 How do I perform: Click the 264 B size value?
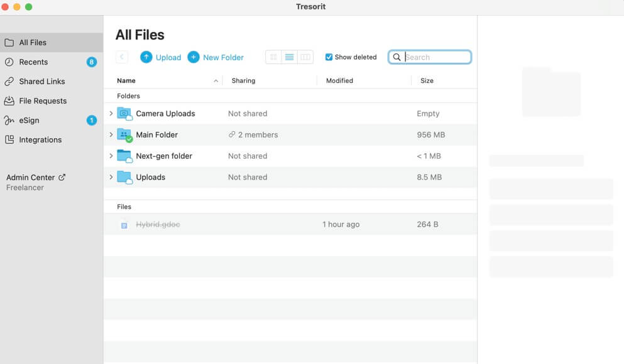427,225
